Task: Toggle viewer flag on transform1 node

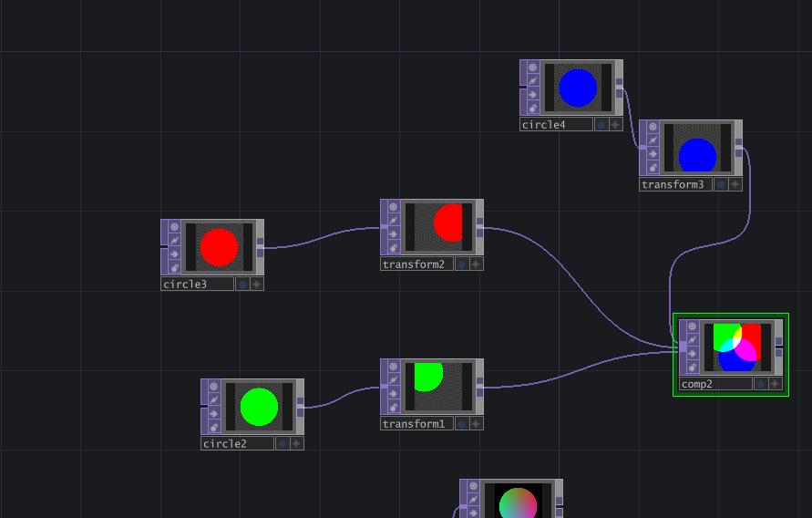Action: 394,367
